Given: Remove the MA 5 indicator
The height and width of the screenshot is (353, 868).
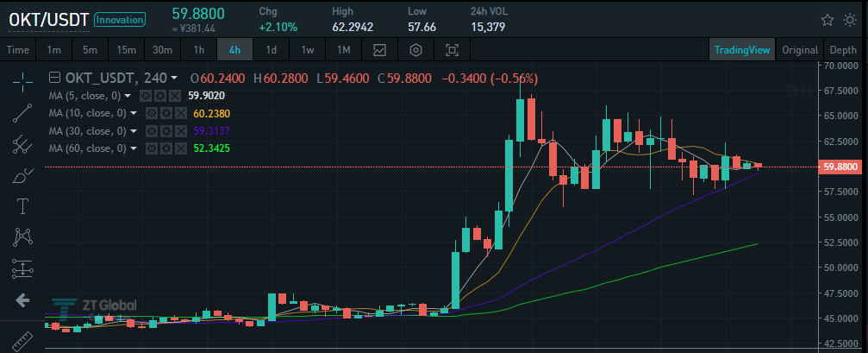Looking at the screenshot, I should (x=174, y=96).
